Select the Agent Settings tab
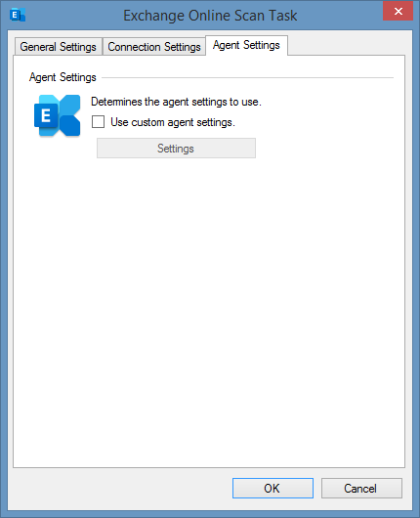 coord(246,45)
